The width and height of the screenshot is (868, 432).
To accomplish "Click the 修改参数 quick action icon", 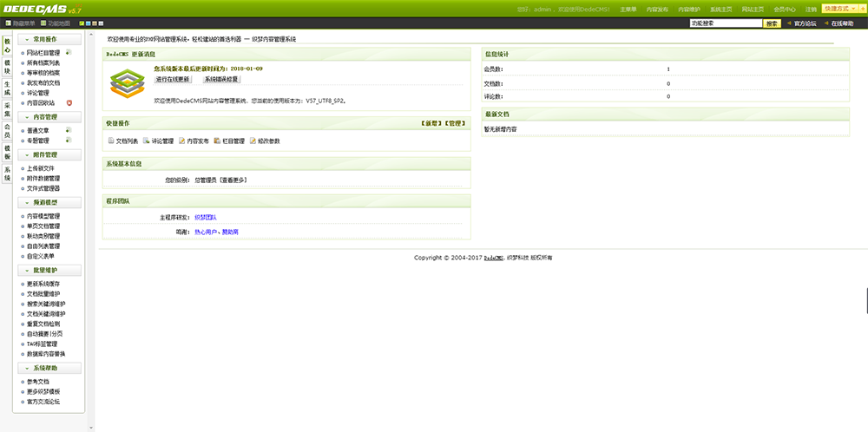I will click(253, 141).
